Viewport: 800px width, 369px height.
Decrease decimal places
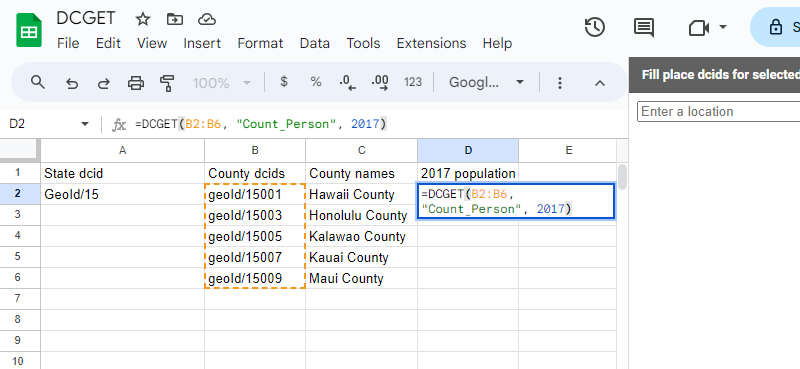(x=347, y=82)
